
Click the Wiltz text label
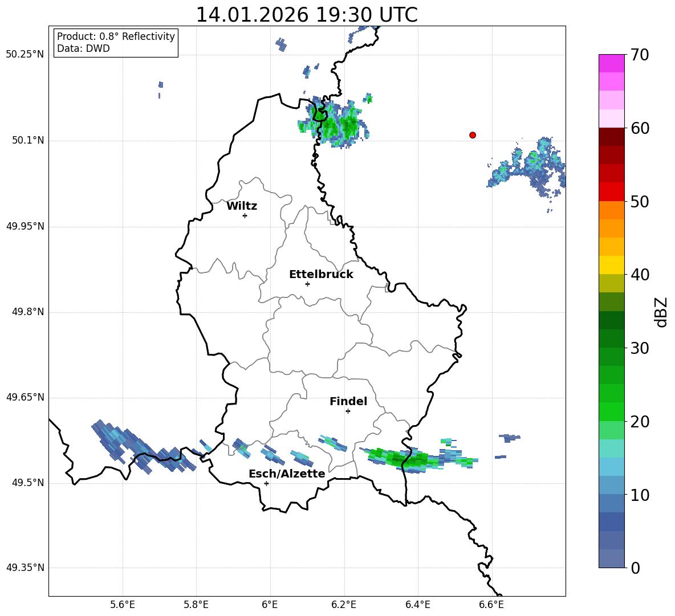[242, 206]
